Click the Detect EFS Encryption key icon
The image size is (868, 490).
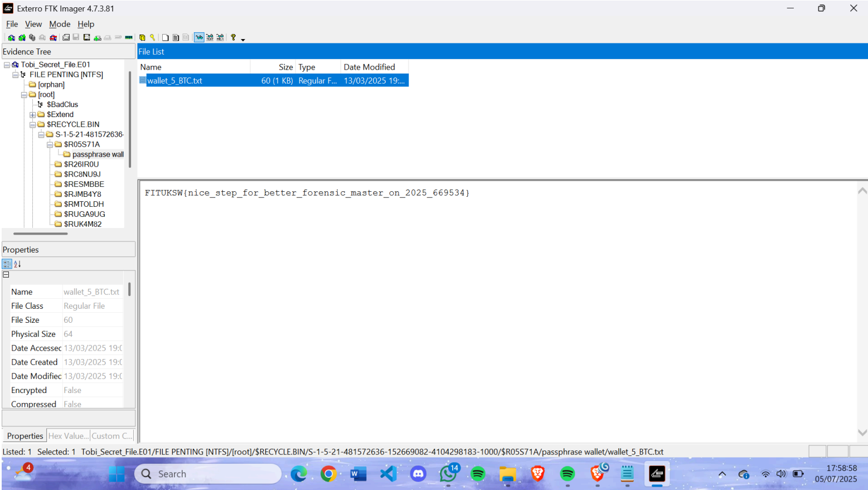click(x=152, y=38)
